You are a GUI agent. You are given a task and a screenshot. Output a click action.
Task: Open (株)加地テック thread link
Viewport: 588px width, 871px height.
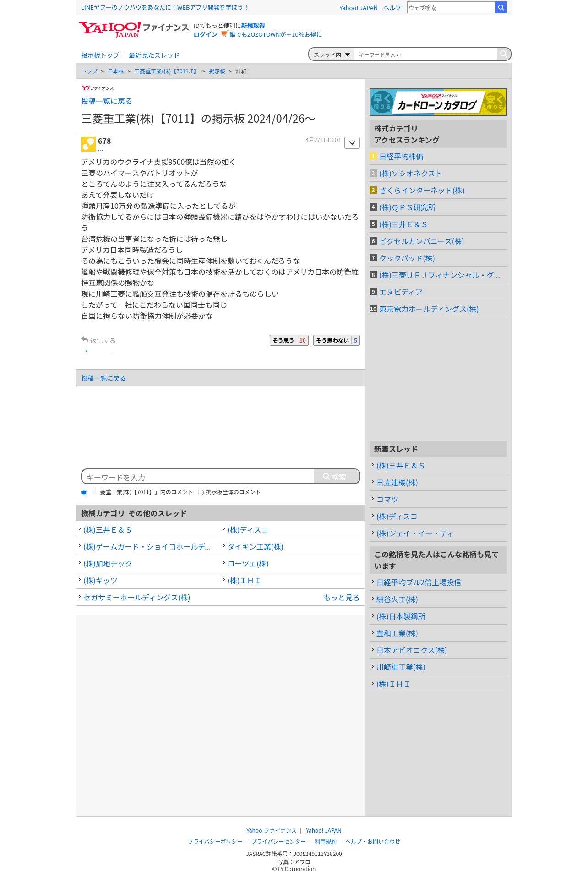108,564
